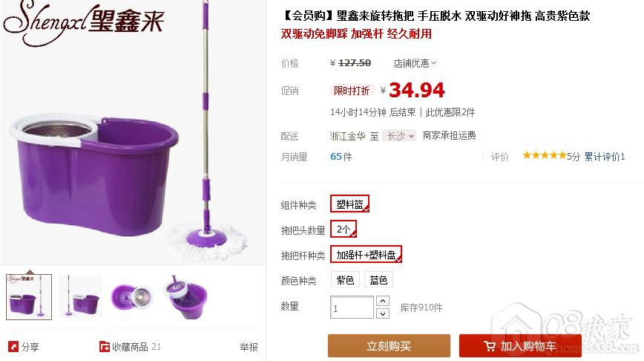Select the second thumbnail of the mop and bucket
The image size is (644, 361).
pos(80,296)
